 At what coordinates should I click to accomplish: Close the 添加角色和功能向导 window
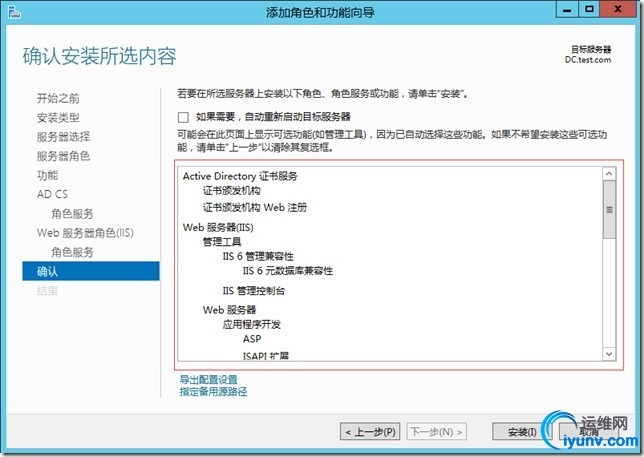click(618, 9)
